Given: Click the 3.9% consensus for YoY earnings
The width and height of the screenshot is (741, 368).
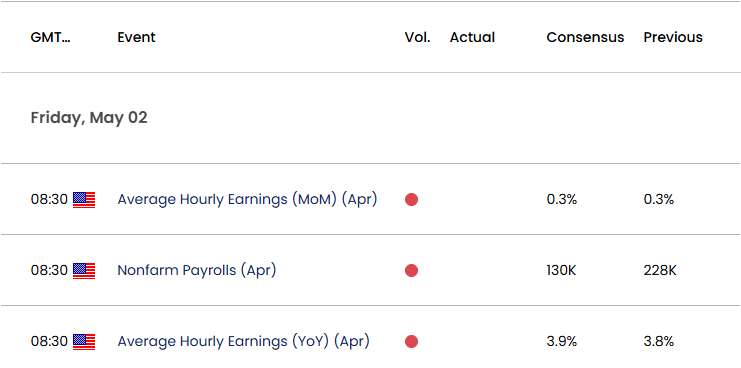Looking at the screenshot, I should [562, 342].
